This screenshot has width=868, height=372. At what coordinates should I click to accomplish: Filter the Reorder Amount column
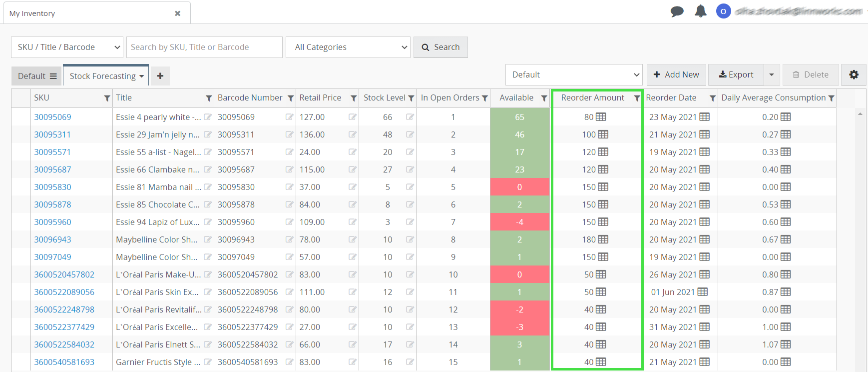coord(637,98)
